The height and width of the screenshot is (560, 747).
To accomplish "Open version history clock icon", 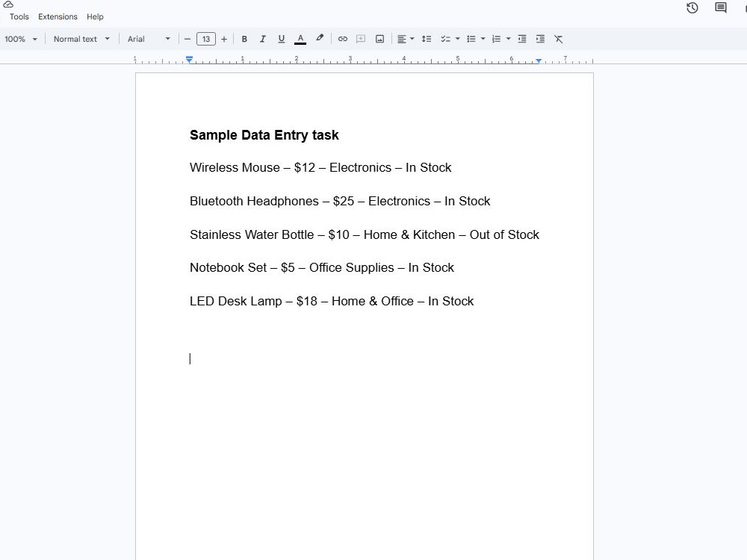I will (x=692, y=7).
